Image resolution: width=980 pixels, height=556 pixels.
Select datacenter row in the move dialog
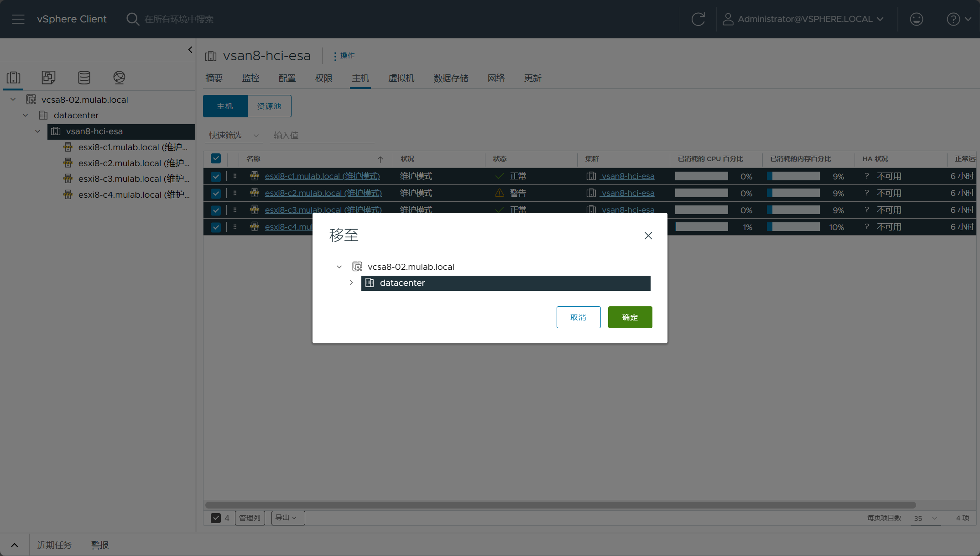[x=506, y=283]
